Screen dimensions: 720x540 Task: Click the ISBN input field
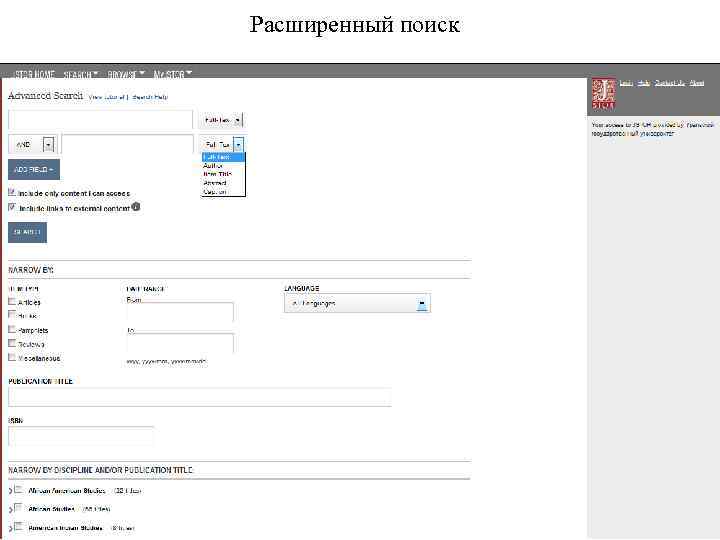pos(81,436)
